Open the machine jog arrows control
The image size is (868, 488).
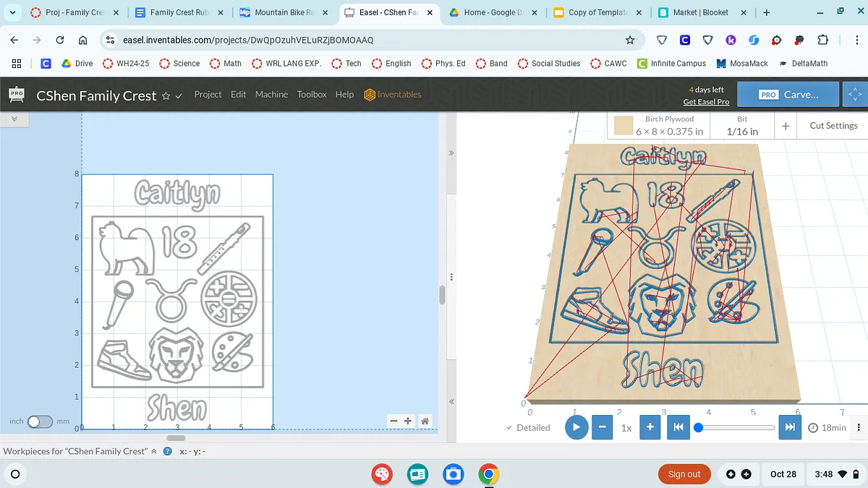[x=854, y=95]
